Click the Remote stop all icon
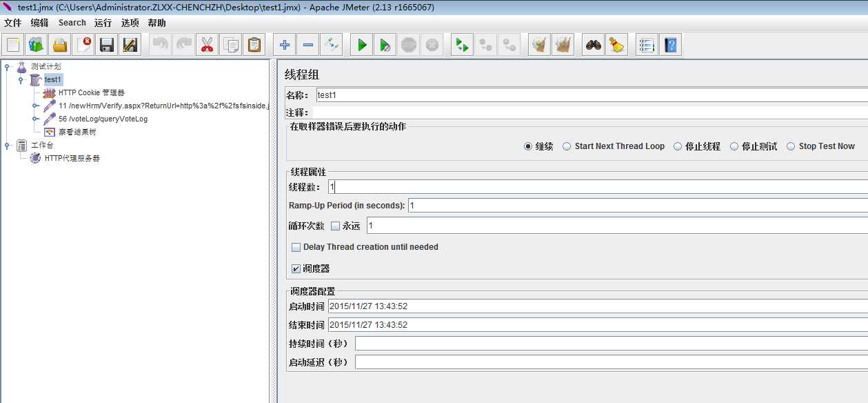This screenshot has width=868, height=403. (x=486, y=46)
